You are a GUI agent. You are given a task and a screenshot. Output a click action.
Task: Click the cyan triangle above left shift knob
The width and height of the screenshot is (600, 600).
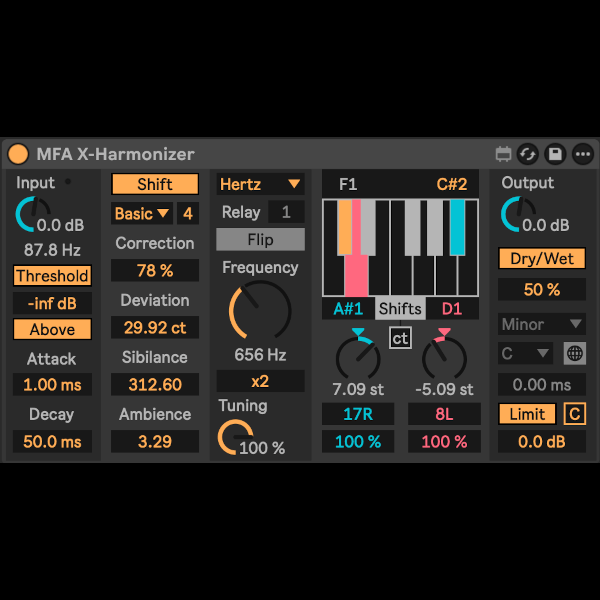point(359,333)
